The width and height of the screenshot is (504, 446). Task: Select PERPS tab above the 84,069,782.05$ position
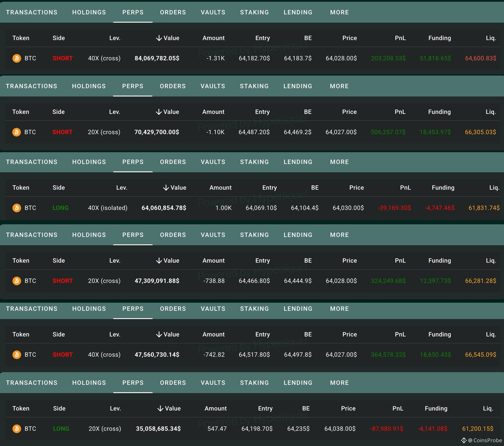point(133,12)
